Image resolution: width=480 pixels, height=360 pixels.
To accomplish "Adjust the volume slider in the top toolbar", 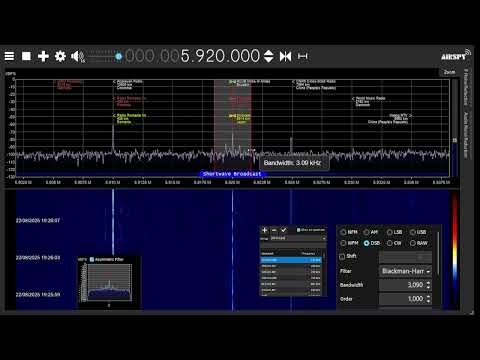I will click(x=105, y=56).
